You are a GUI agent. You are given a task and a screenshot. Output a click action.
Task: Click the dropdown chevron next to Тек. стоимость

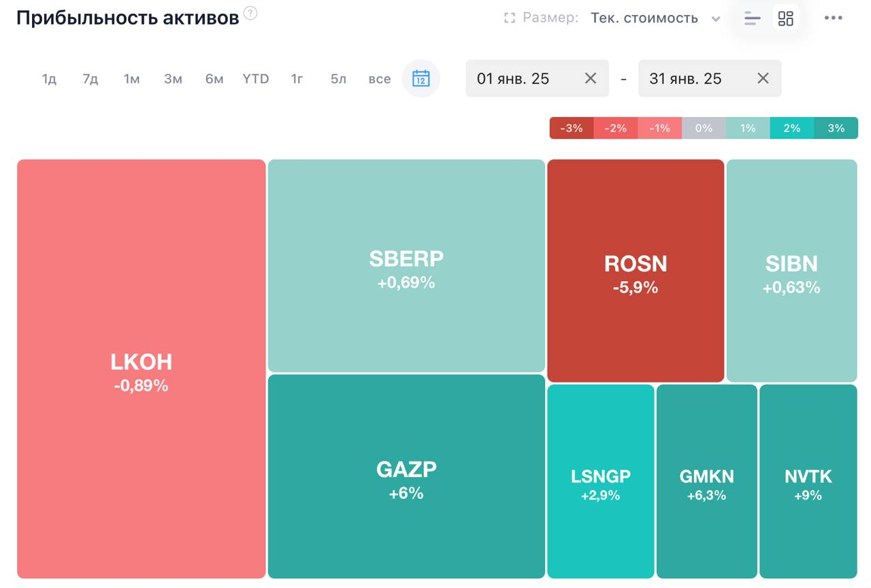click(716, 19)
